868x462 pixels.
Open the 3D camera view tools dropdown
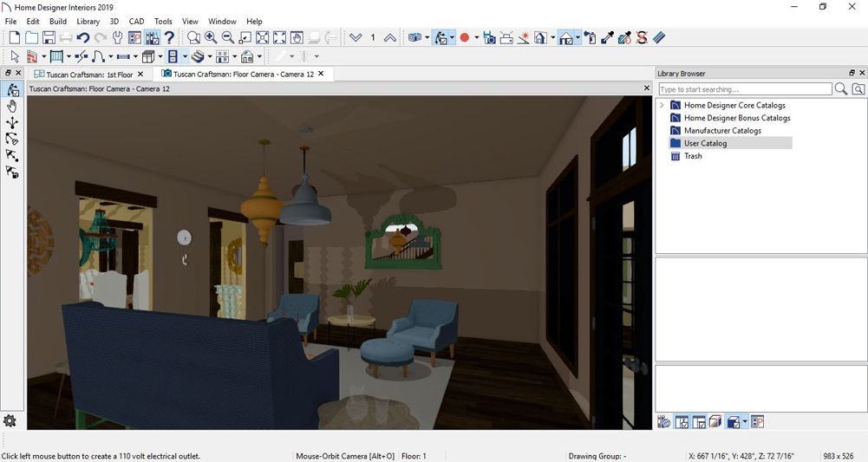pyautogui.click(x=427, y=37)
